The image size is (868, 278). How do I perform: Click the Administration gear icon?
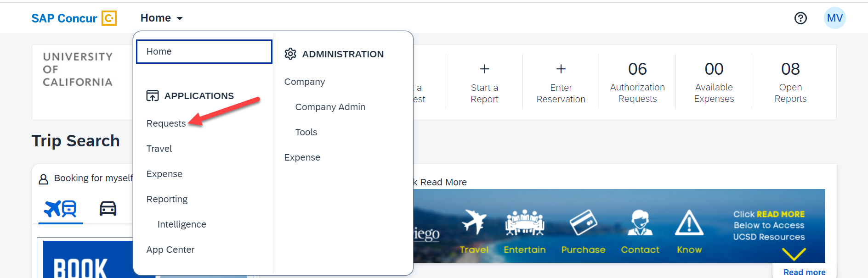tap(291, 54)
